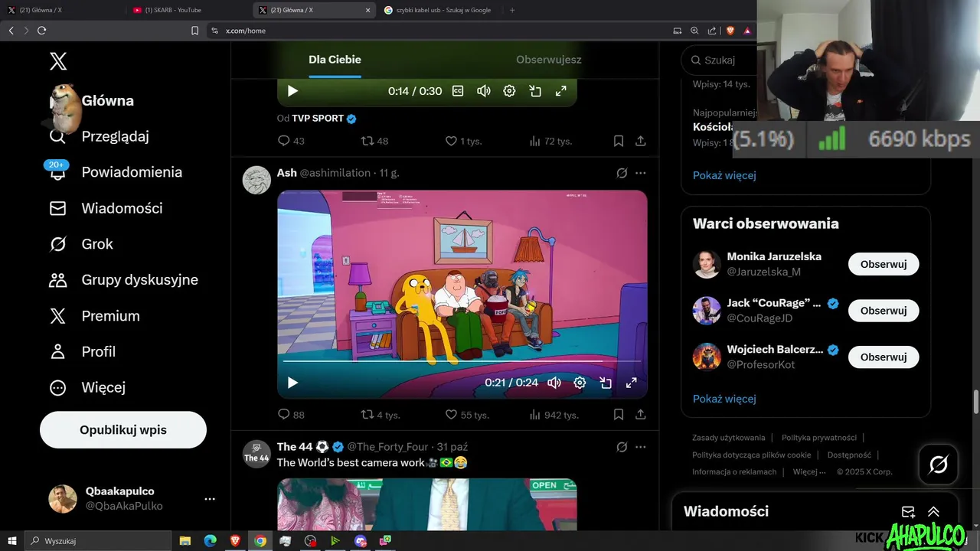Mute the TVP SPORT video
Image resolution: width=980 pixels, height=551 pixels.
click(x=483, y=91)
